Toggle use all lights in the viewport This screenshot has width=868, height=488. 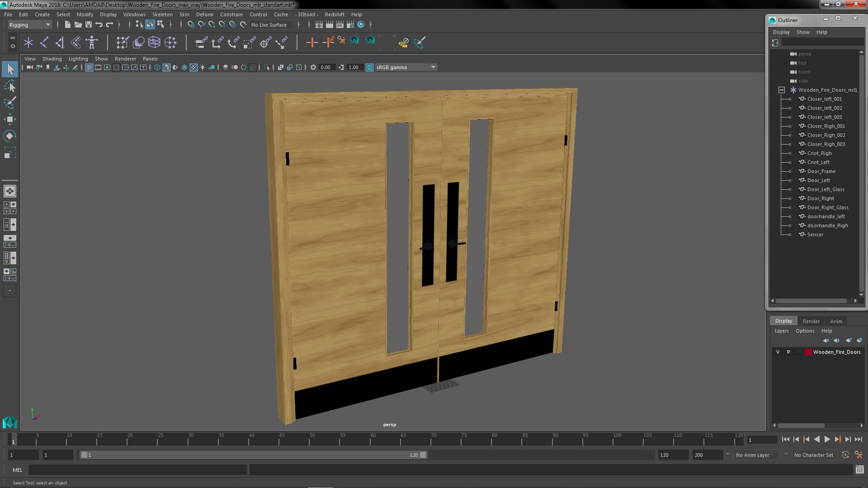(203, 67)
